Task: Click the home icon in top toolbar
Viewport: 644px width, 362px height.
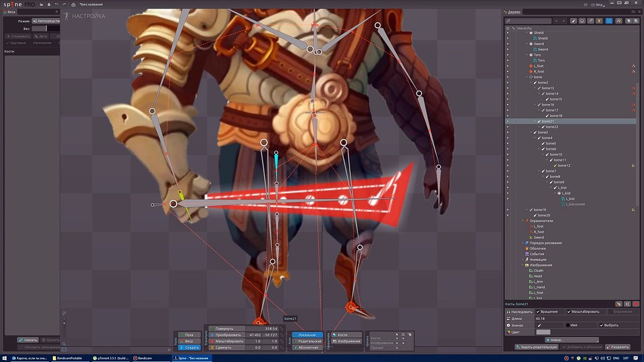Action: (73, 5)
